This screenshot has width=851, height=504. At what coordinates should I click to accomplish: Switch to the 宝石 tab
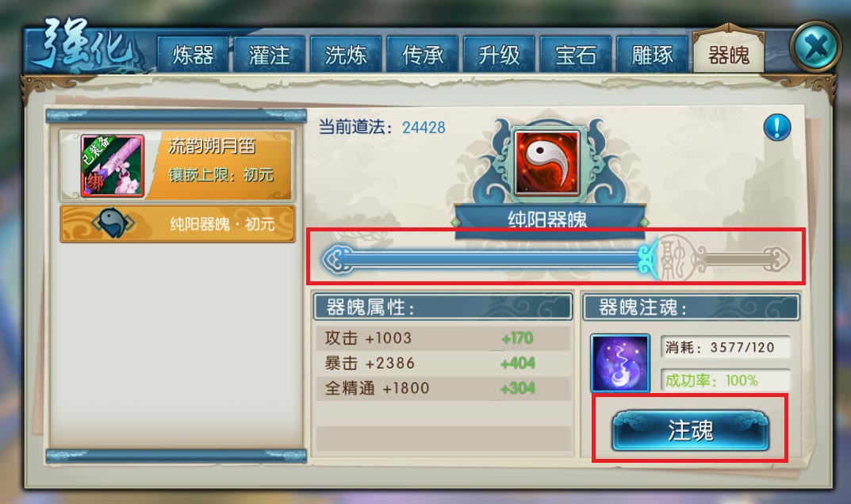coord(575,54)
